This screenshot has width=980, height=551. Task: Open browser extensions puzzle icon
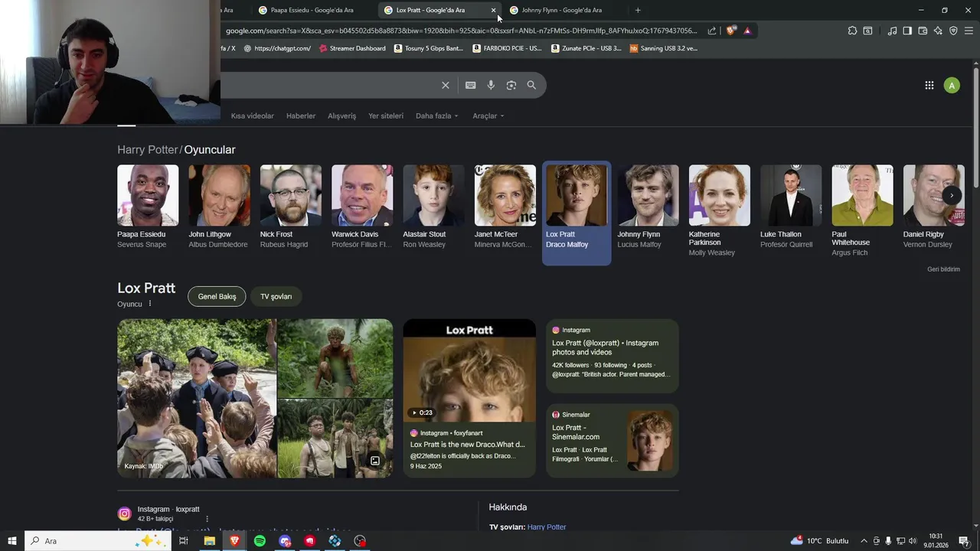click(852, 31)
